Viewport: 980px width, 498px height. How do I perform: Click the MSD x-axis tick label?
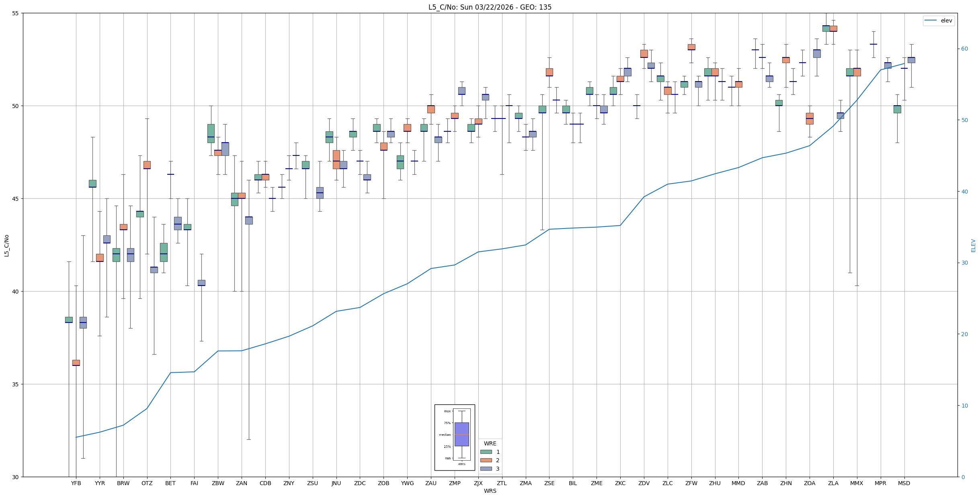(904, 483)
